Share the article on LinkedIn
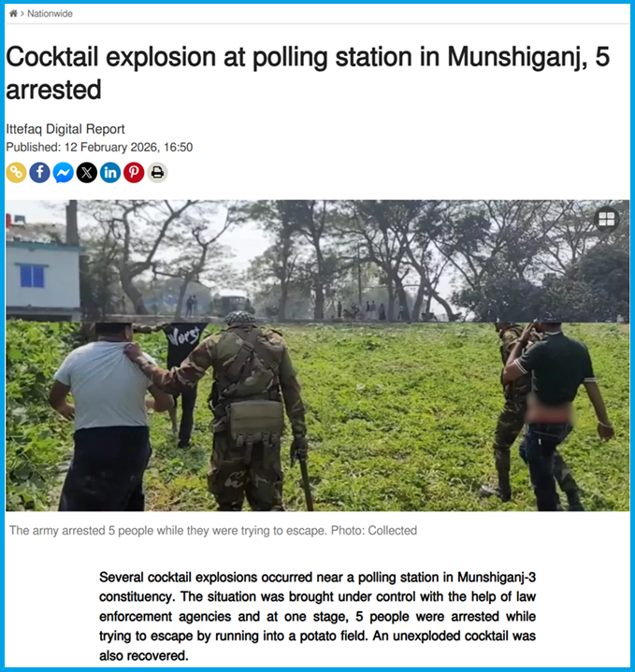This screenshot has height=672, width=635. point(110,173)
